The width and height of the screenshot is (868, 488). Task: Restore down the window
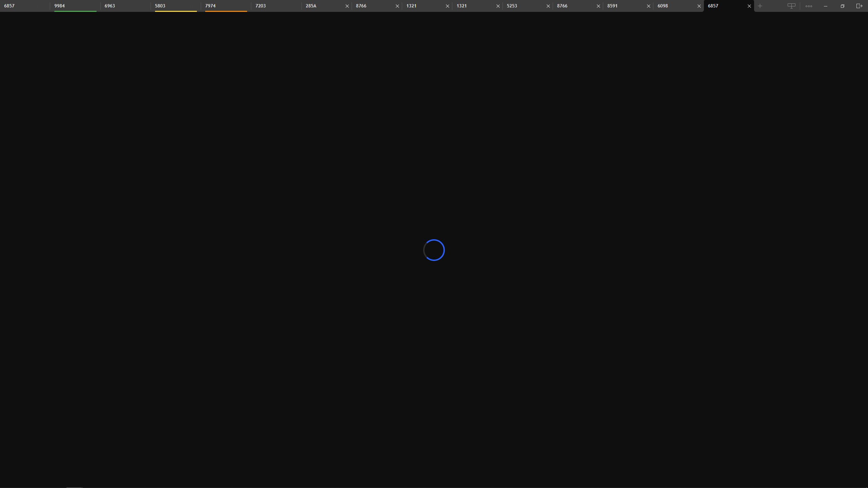pyautogui.click(x=842, y=6)
